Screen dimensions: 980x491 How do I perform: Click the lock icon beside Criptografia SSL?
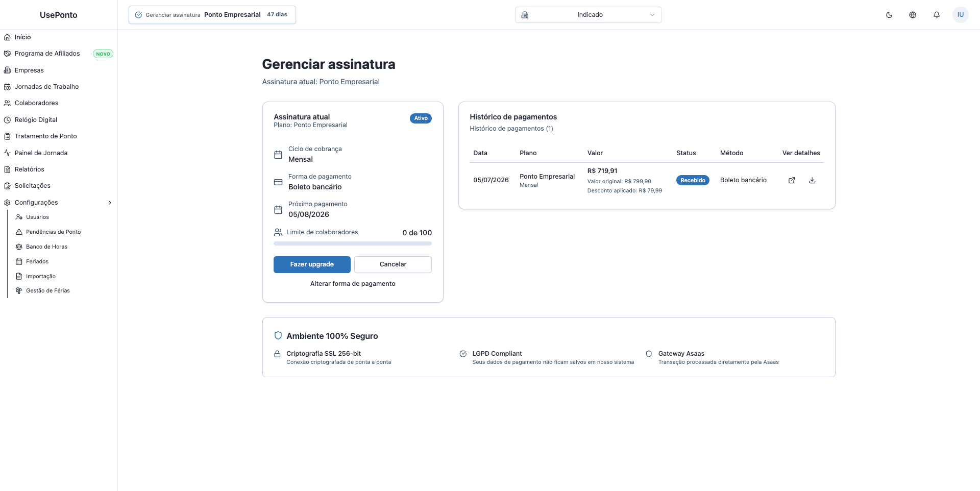tap(277, 354)
